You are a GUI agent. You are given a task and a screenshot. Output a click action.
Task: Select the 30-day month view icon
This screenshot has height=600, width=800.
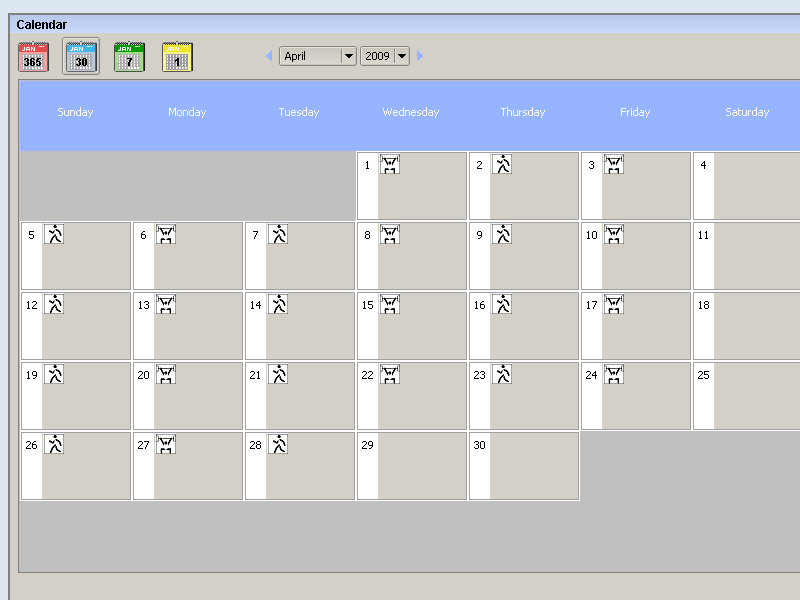[81, 57]
